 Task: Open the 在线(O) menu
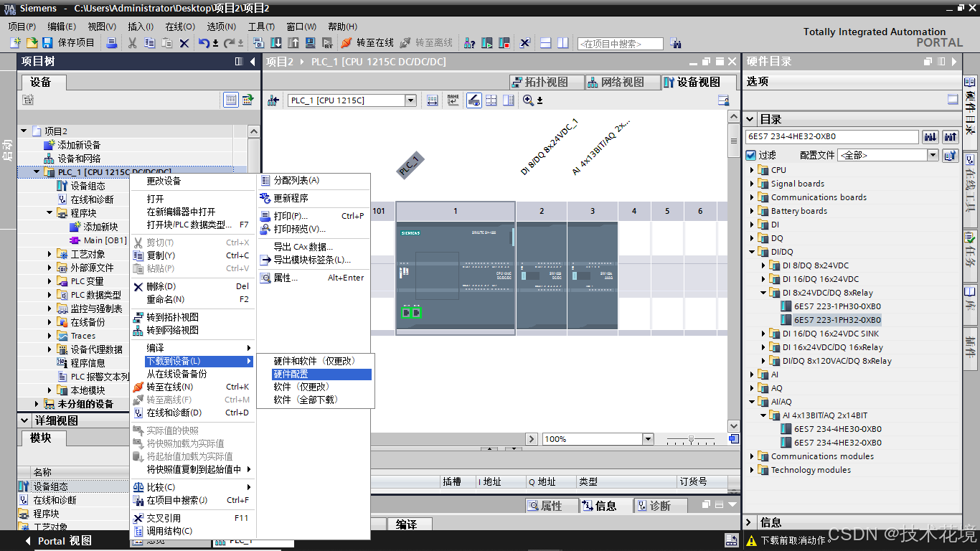pos(179,27)
